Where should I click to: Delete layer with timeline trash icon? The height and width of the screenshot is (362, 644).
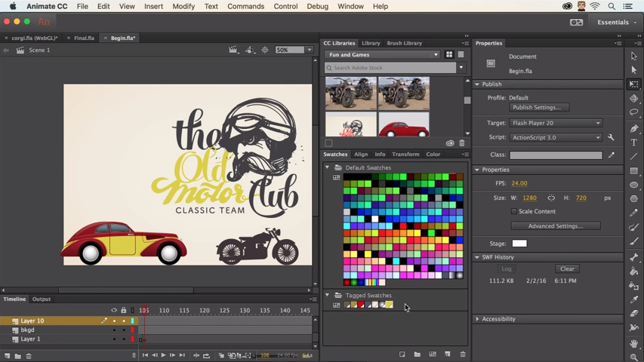[29, 356]
